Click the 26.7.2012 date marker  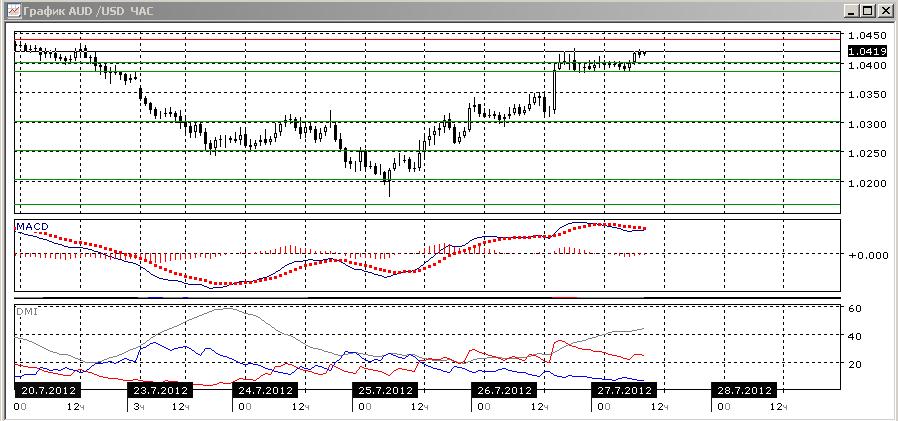pos(503,391)
